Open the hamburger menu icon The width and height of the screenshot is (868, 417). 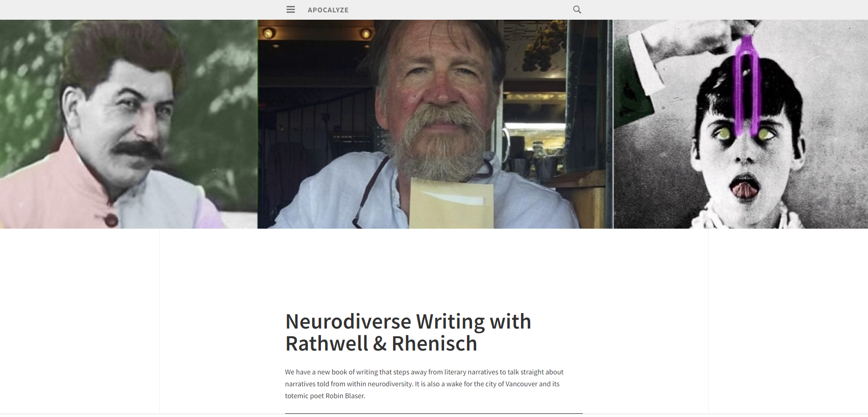pos(291,10)
